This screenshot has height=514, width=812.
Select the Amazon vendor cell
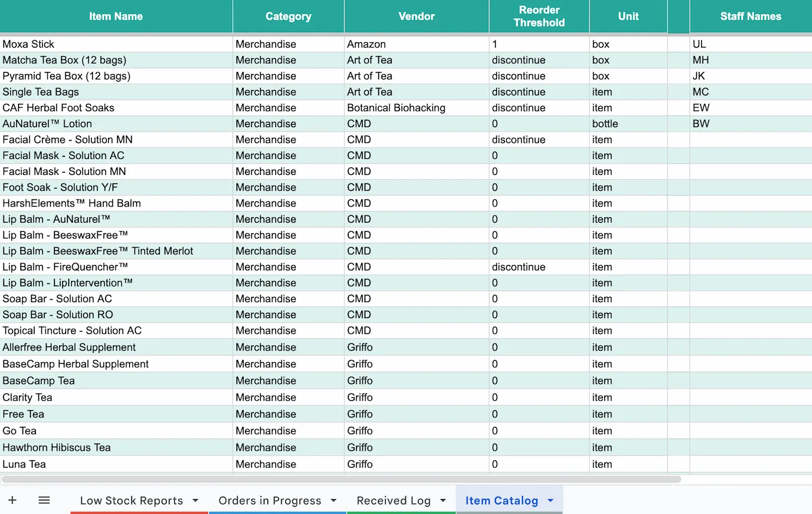tap(416, 44)
